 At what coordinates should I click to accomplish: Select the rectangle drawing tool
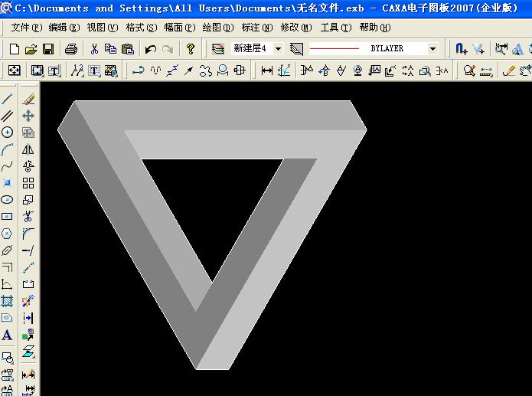[7, 216]
